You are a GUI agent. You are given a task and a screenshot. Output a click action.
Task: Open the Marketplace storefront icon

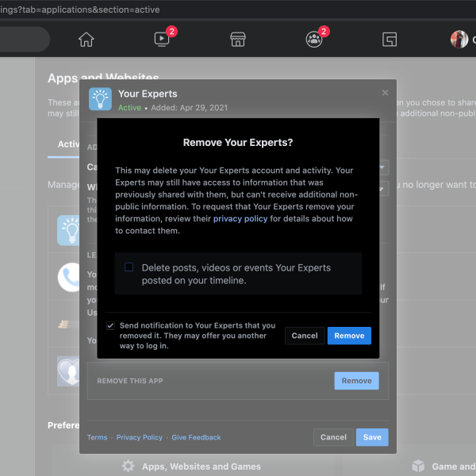coord(238,40)
